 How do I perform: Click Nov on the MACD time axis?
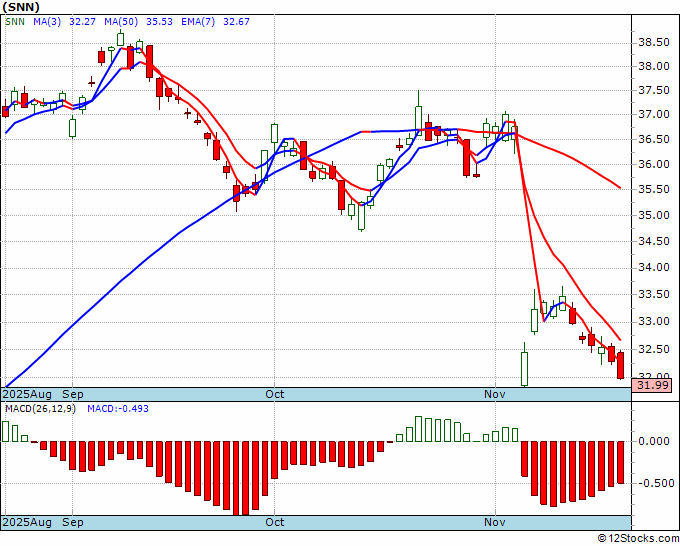495,522
